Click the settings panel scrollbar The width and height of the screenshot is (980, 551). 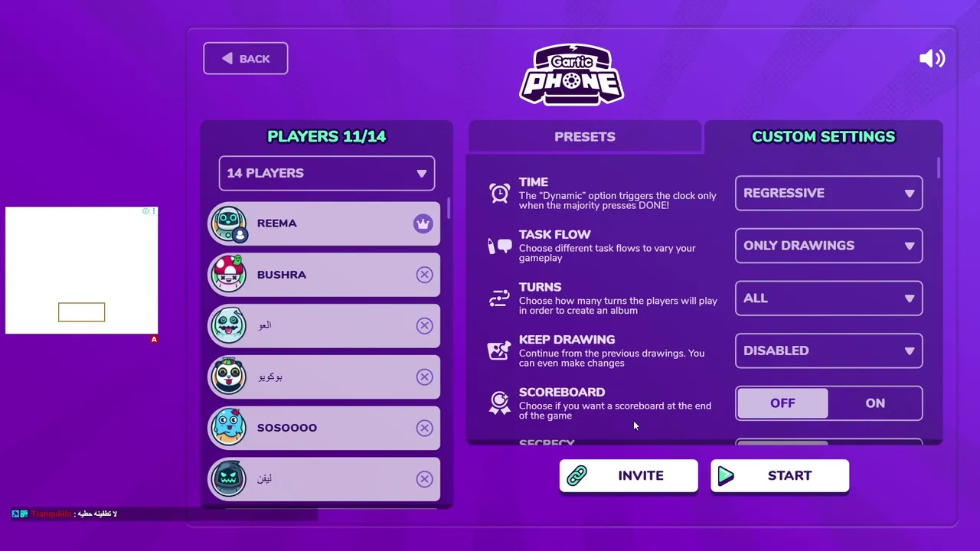click(x=939, y=168)
